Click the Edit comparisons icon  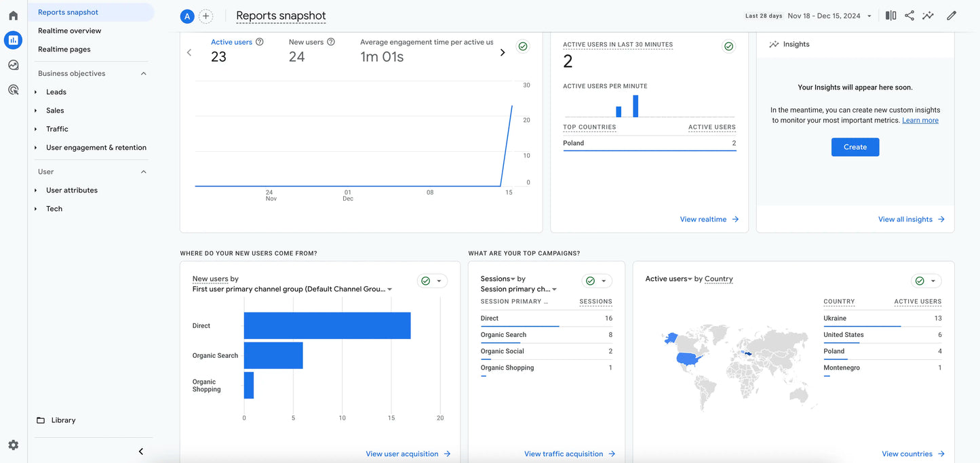coord(890,16)
